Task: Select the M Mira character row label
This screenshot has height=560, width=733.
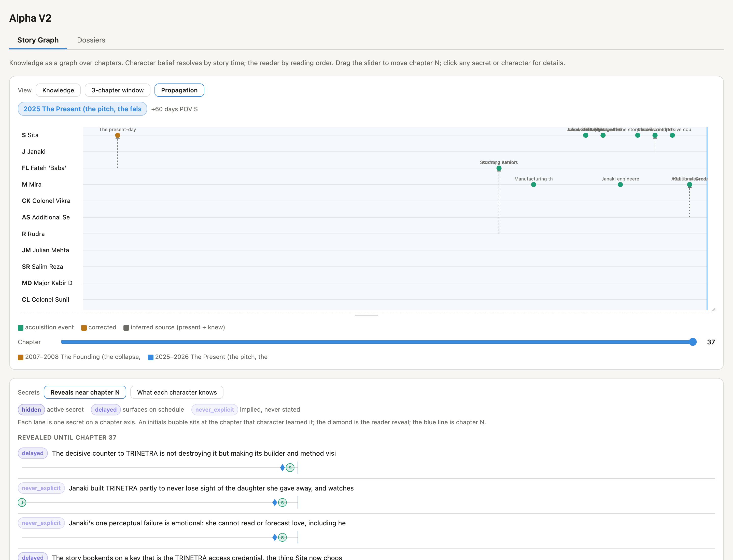Action: (32, 184)
